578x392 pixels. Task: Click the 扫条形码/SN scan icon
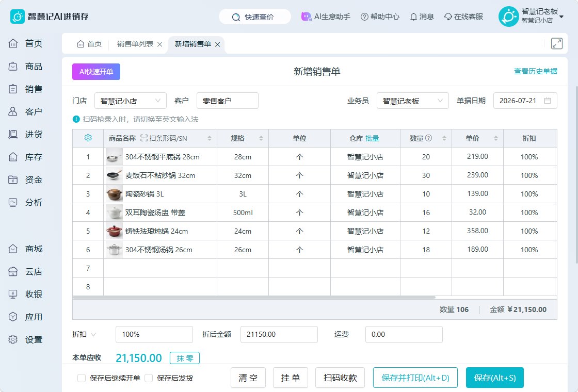(144, 138)
